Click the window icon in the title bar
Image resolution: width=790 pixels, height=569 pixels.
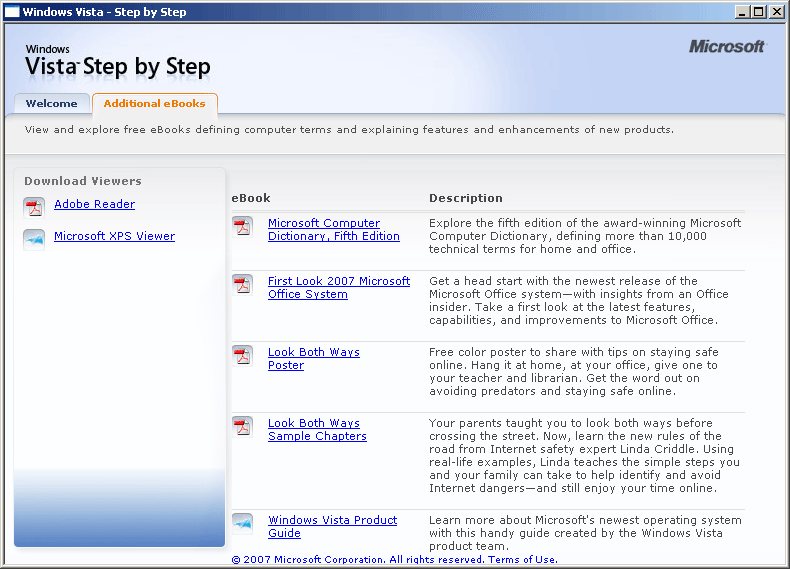coord(12,12)
